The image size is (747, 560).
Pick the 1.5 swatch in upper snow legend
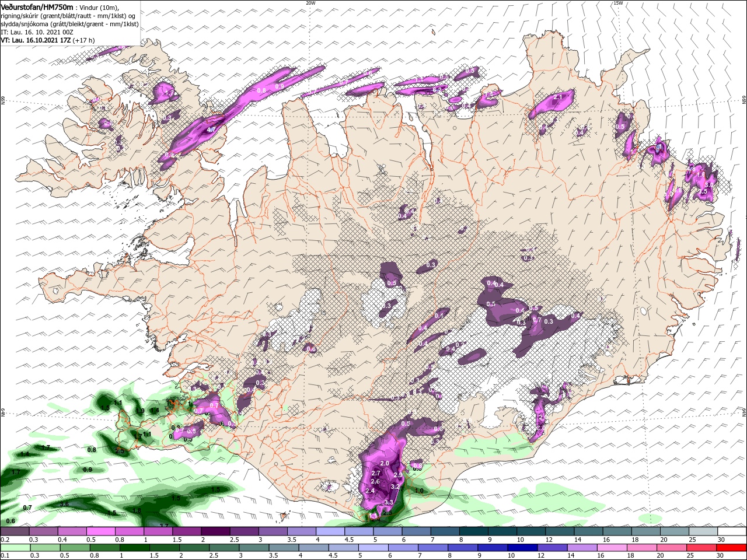186,531
